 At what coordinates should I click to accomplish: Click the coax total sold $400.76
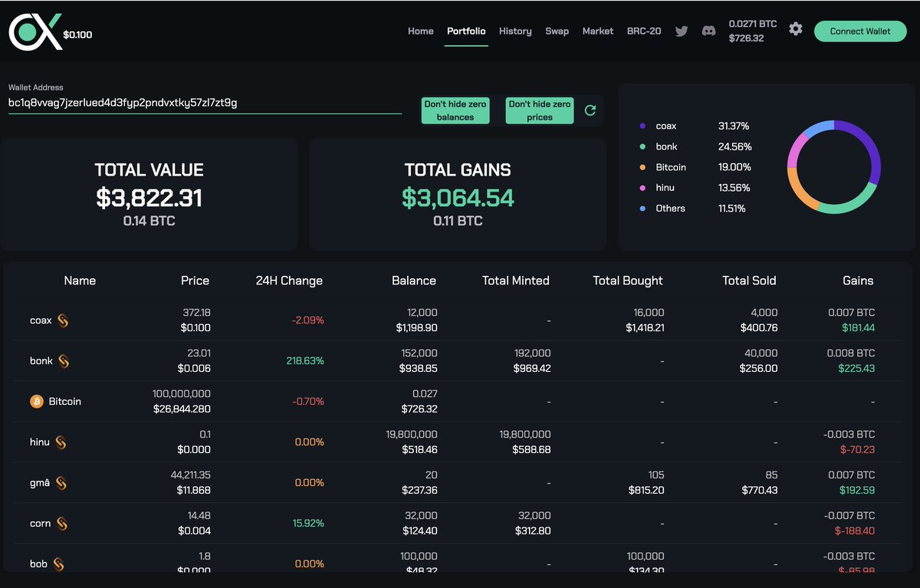coord(759,327)
